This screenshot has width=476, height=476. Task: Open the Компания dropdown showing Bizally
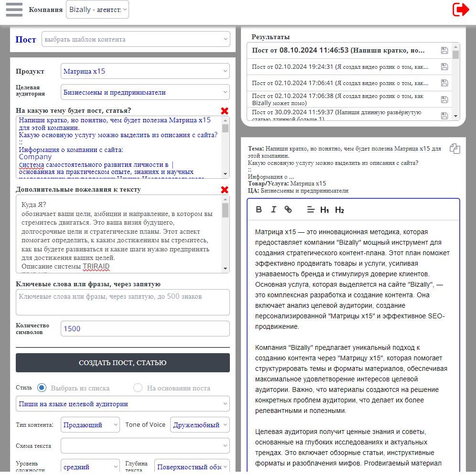coord(97,10)
